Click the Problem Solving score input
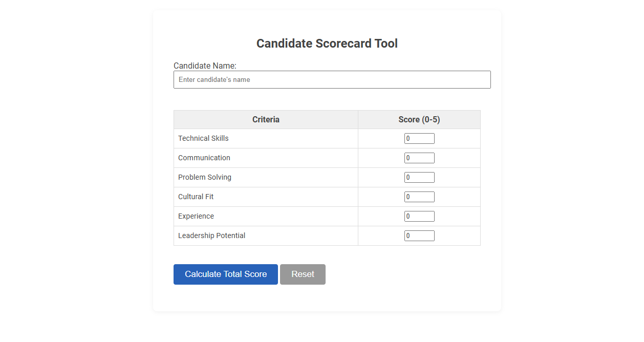 (x=419, y=177)
